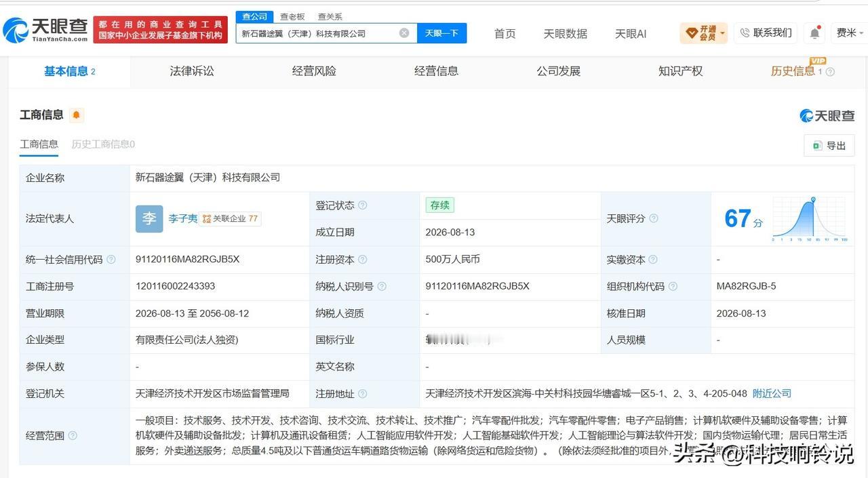Click the orange bell beside 工商信息 heading

click(x=77, y=115)
